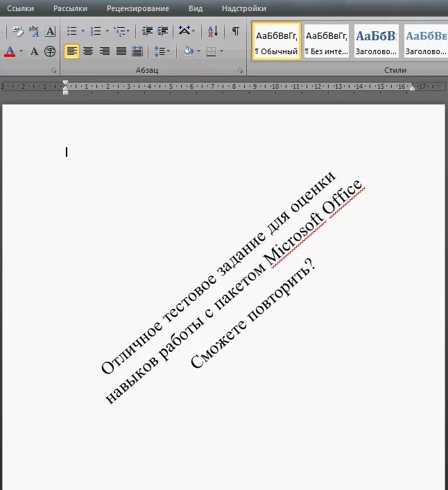The width and height of the screenshot is (448, 490).
Task: Toggle distributed text alignment
Action: [137, 51]
